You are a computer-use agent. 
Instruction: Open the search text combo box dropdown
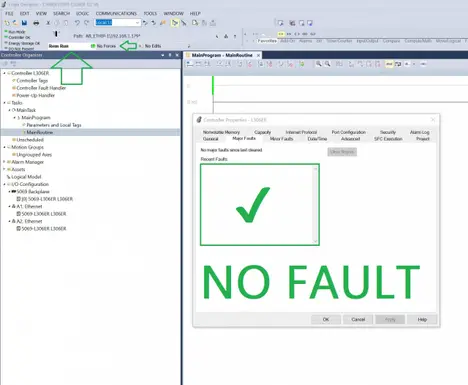pos(137,23)
